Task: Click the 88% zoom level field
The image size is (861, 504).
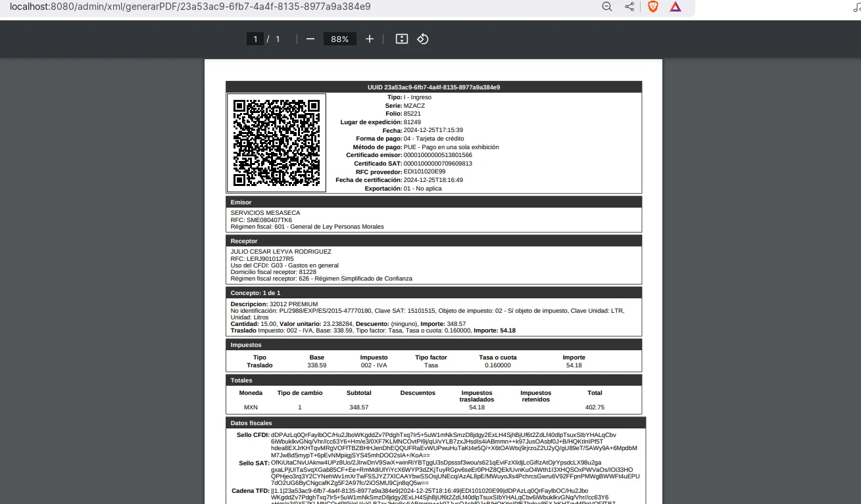Action: pos(339,39)
